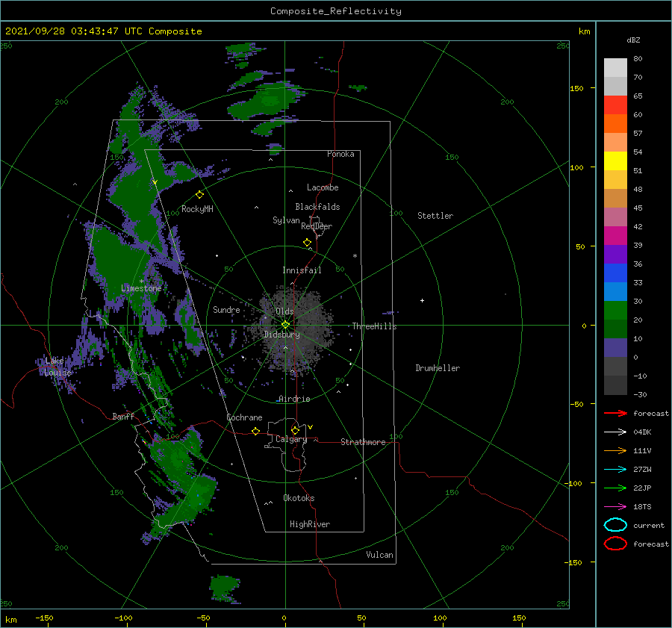Click the 150 tick label on right axis
Image resolution: width=672 pixels, height=628 pixels.
(576, 88)
